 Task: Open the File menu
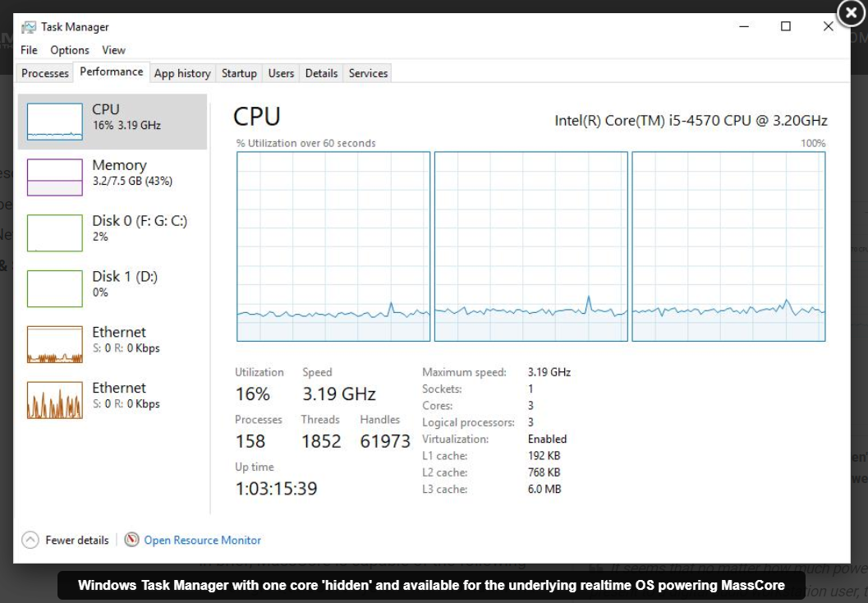click(x=29, y=50)
